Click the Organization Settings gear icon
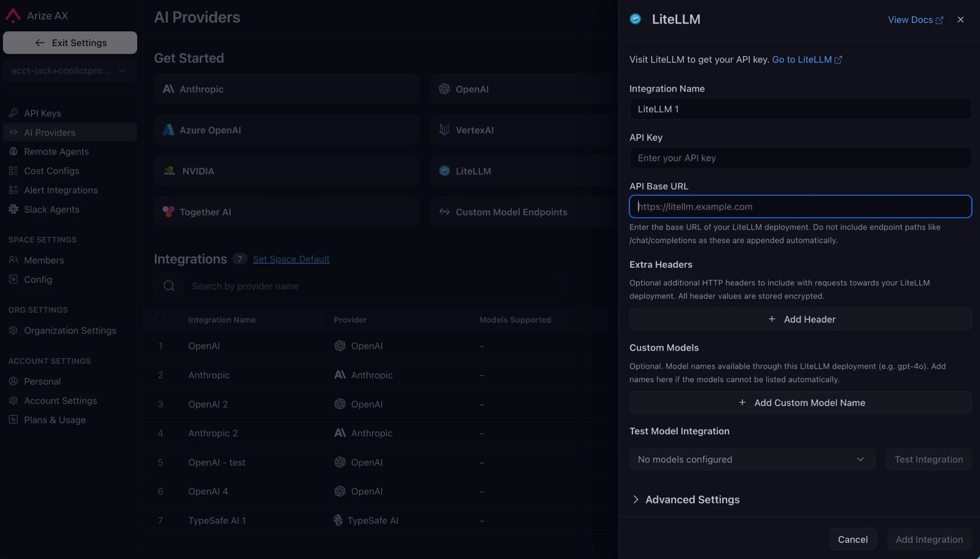Image resolution: width=980 pixels, height=559 pixels. (x=13, y=330)
